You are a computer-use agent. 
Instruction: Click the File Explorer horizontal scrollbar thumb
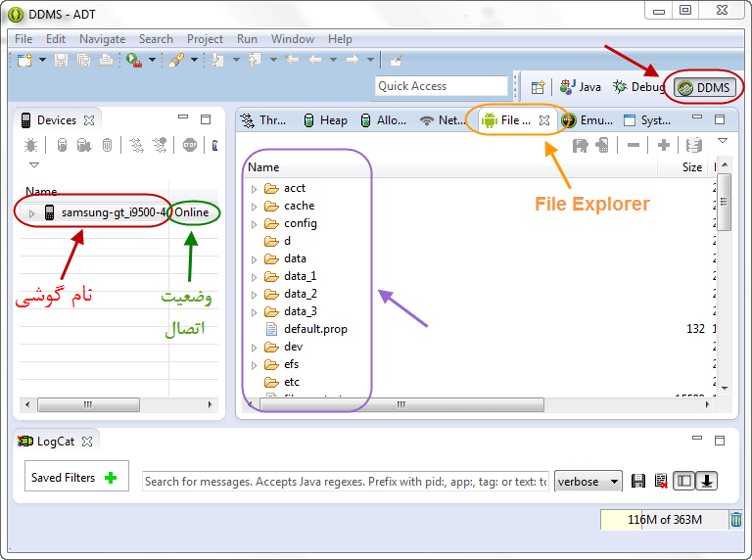(401, 404)
